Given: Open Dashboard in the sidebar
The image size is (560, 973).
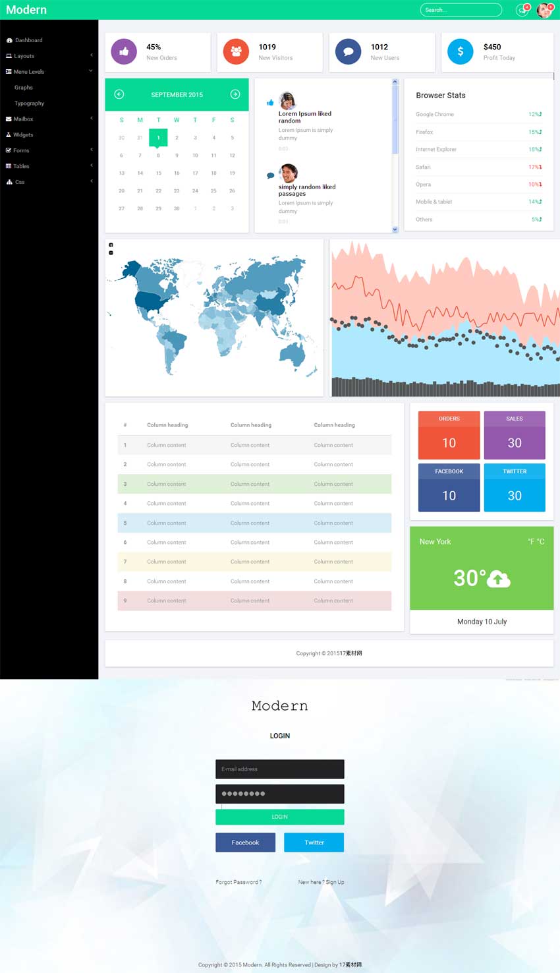Looking at the screenshot, I should tap(28, 40).
